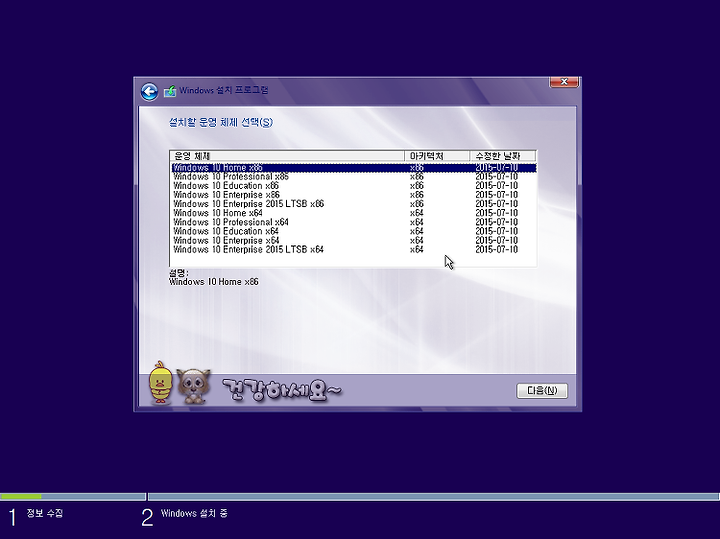Select Windows 10 Enterprise x64
The width and height of the screenshot is (720, 539).
354,241
